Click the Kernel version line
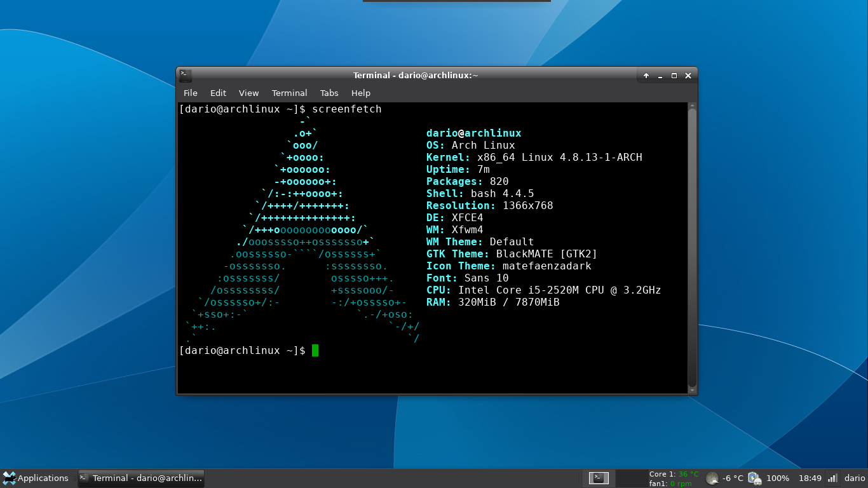 [534, 158]
